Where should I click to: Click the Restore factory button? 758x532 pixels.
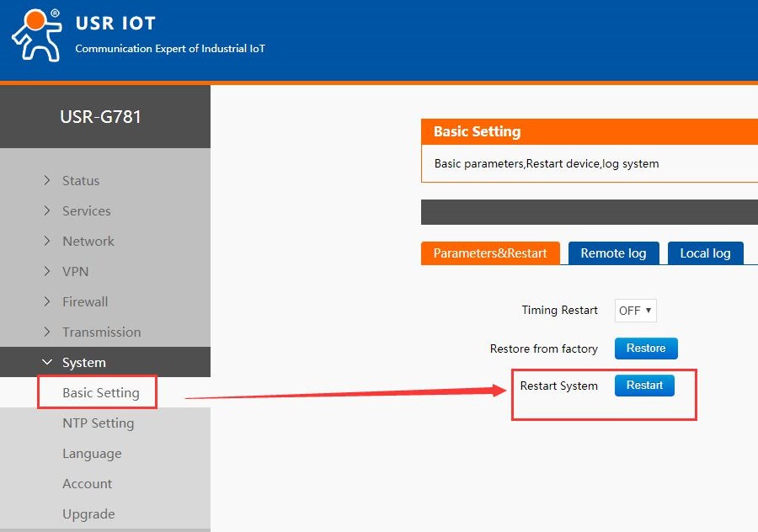[646, 348]
